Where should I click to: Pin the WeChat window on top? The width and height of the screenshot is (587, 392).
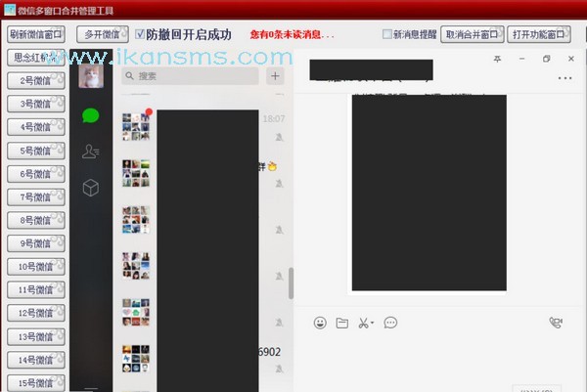tap(497, 59)
